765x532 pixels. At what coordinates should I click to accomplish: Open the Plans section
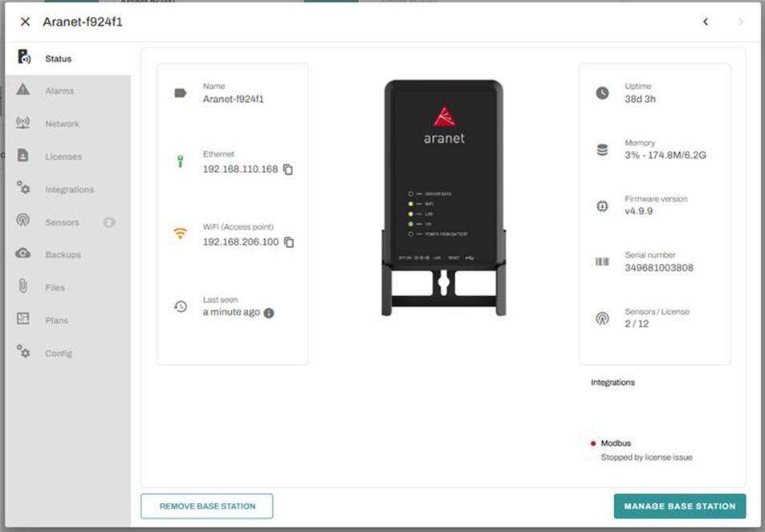pyautogui.click(x=56, y=320)
